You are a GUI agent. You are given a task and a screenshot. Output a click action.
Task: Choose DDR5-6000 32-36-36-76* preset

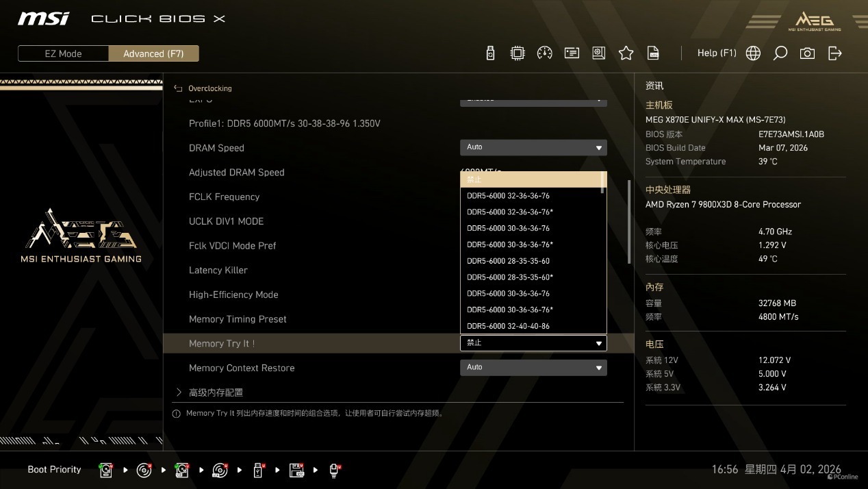point(510,212)
